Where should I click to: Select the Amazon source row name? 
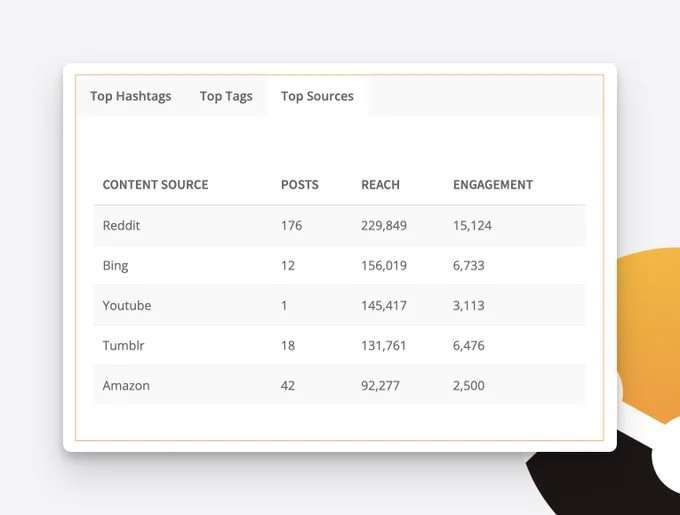(126, 385)
